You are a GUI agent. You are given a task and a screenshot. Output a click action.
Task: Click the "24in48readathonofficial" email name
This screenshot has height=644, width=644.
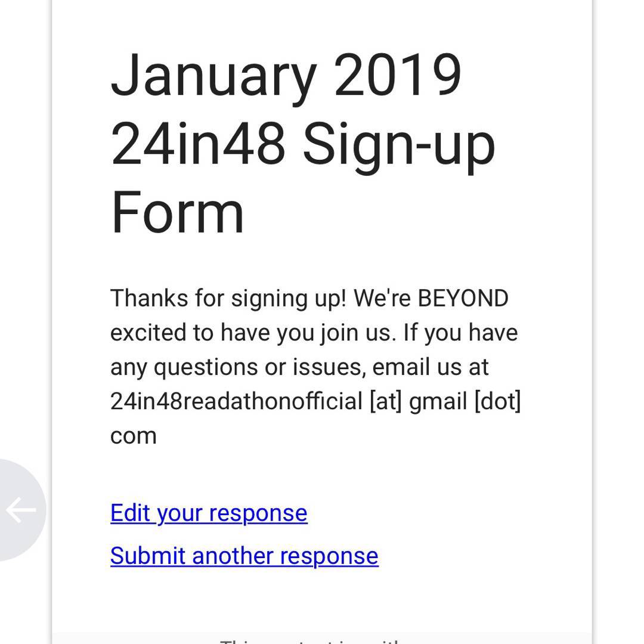coord(236,401)
